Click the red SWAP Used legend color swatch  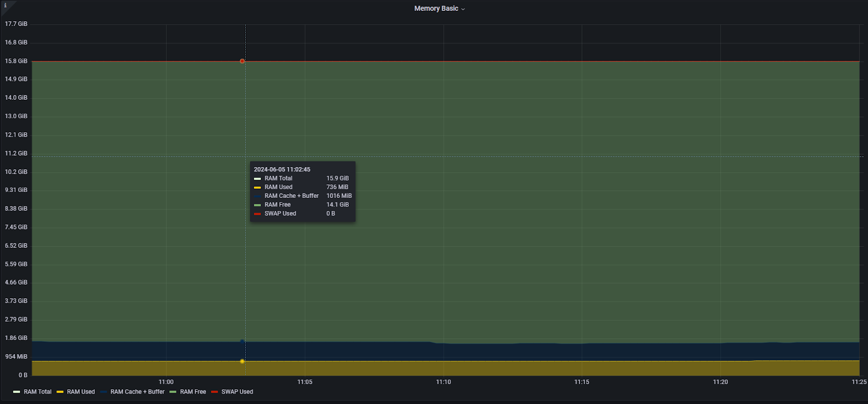point(215,392)
